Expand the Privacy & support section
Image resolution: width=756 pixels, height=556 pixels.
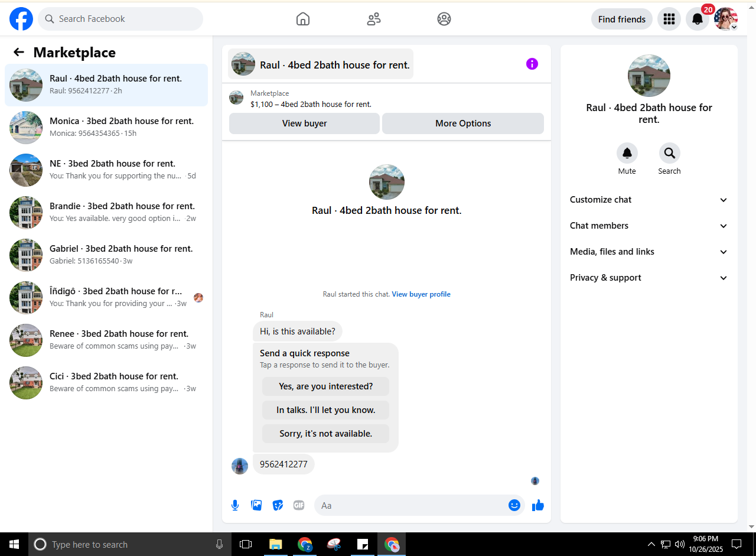click(x=649, y=278)
